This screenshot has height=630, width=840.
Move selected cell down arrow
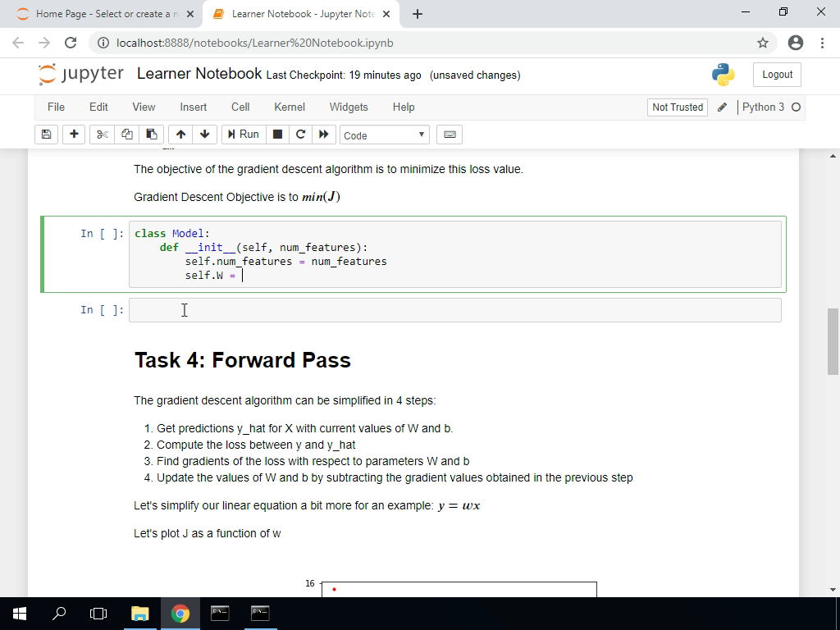[x=204, y=135]
